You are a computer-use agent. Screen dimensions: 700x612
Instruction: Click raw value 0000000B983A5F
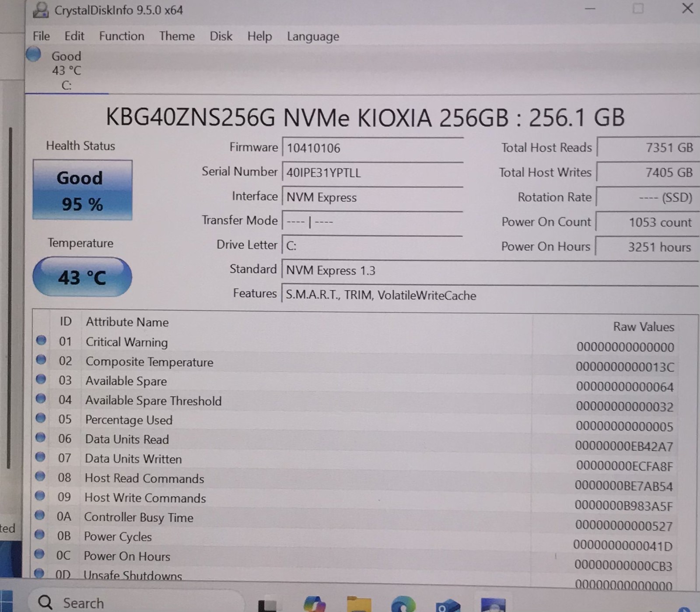tap(623, 506)
